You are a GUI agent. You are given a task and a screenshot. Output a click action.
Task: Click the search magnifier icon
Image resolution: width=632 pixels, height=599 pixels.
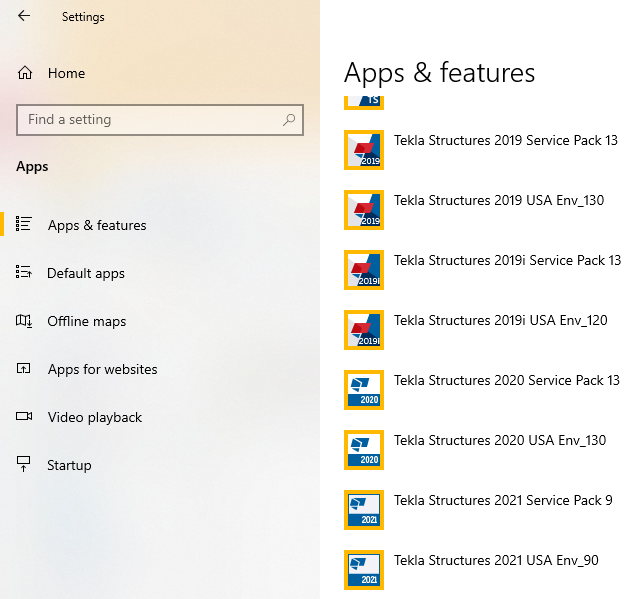pos(289,120)
